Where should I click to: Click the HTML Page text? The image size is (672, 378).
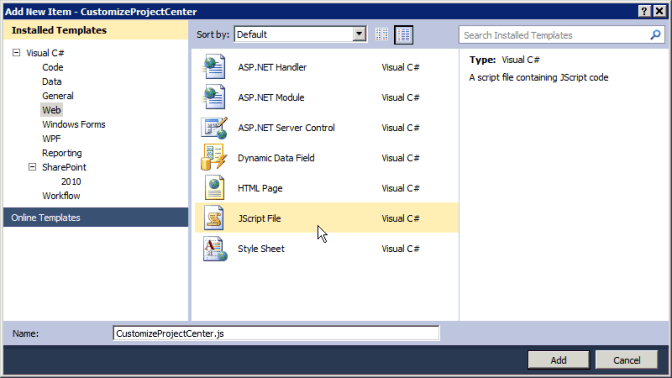click(x=260, y=188)
